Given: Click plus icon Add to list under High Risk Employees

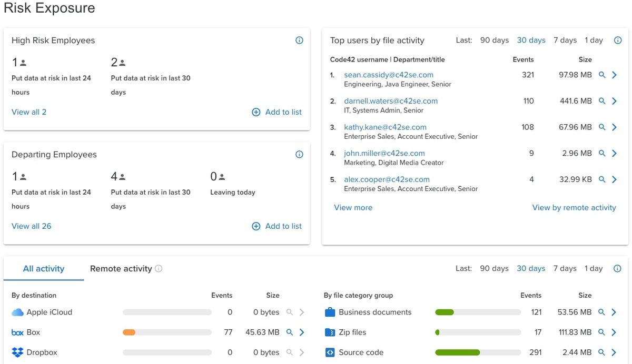Looking at the screenshot, I should pyautogui.click(x=256, y=112).
